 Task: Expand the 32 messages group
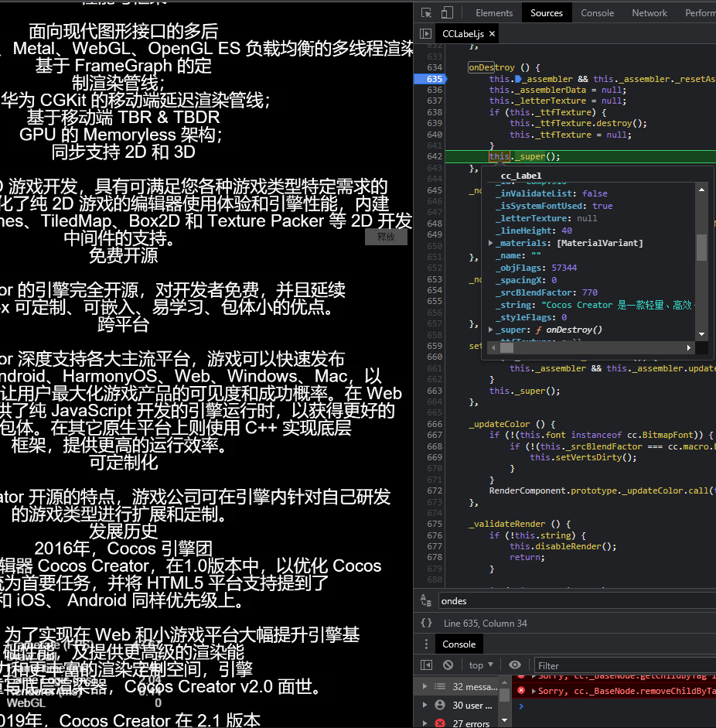click(424, 686)
